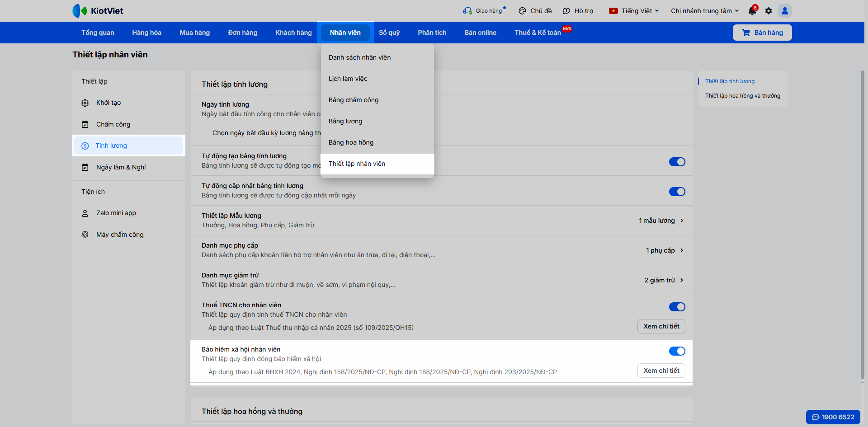Open Zalo mini app sidebar item
Screen dimensions: 868x427
(x=129, y=213)
